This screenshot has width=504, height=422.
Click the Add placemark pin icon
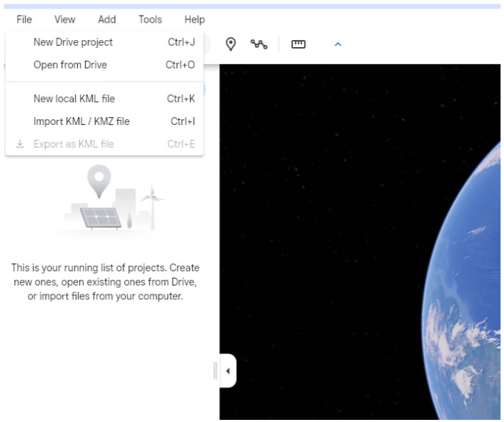(231, 44)
